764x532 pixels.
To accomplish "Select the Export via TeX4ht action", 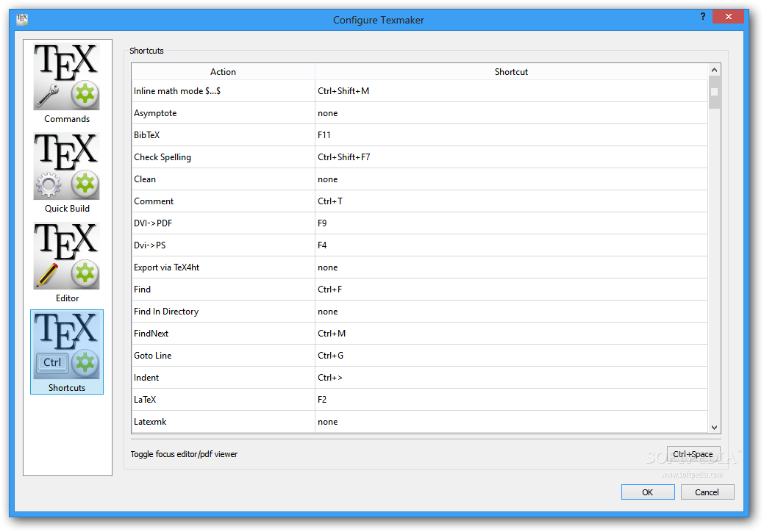I will click(x=223, y=267).
